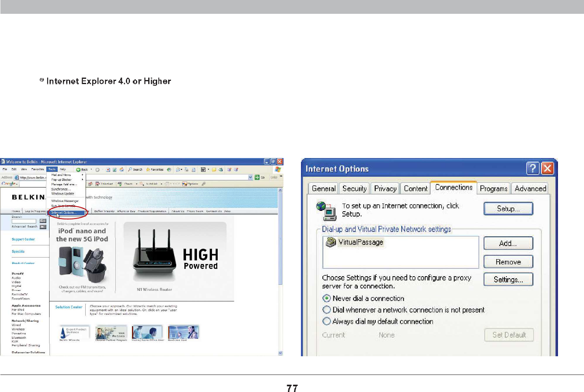Click the popups blocked icon in Google toolbar
This screenshot has height=392, width=584.
point(97,184)
